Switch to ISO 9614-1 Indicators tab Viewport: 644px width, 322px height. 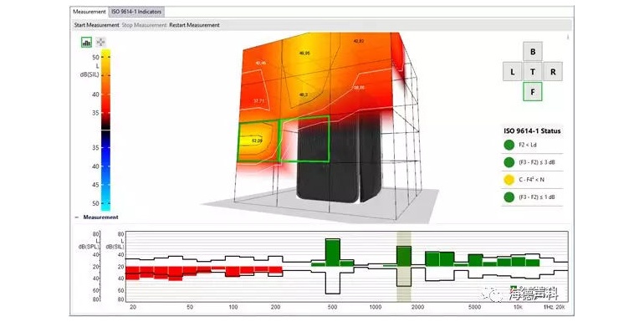tap(137, 12)
